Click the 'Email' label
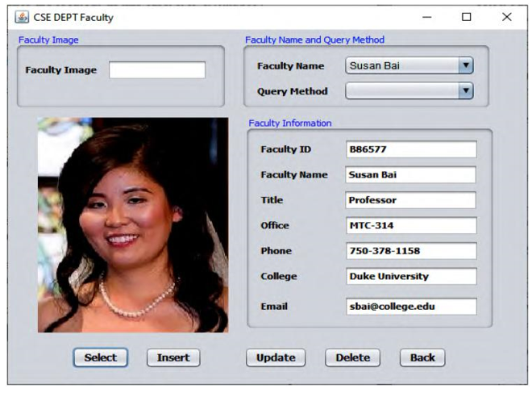532x393 pixels. point(274,307)
